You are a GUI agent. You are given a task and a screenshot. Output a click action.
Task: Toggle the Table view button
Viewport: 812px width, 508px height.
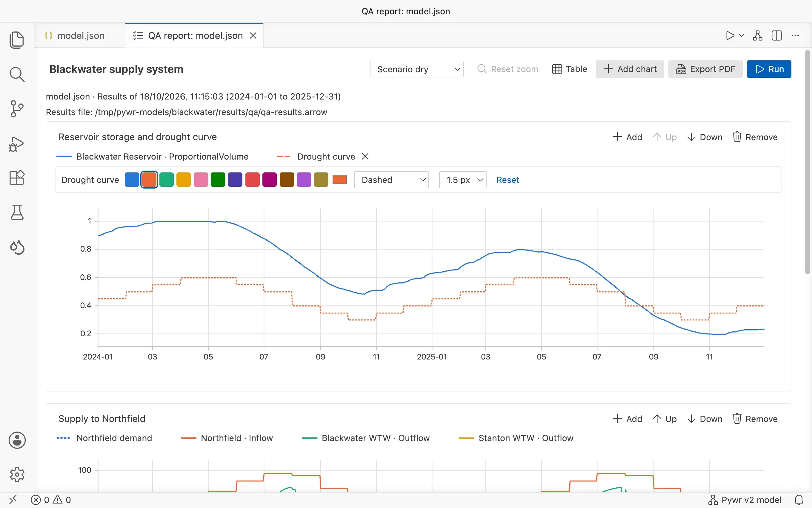coord(569,69)
